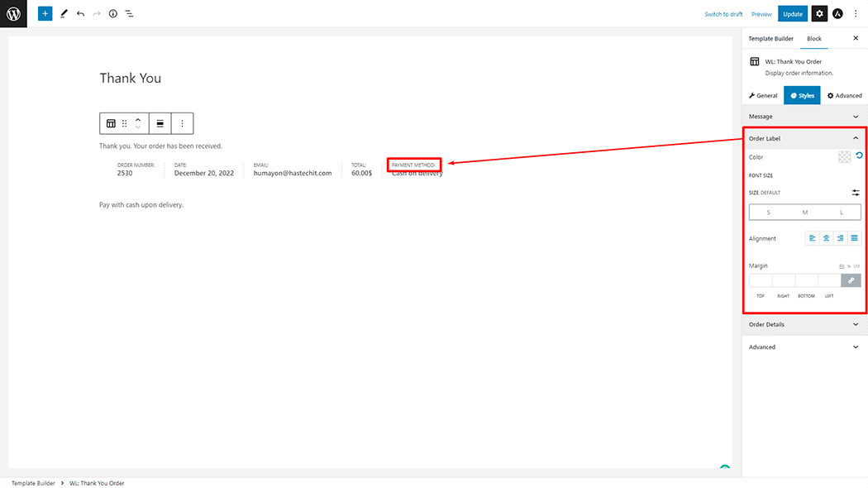
Task: Select the justify alignment option
Action: [x=854, y=238]
